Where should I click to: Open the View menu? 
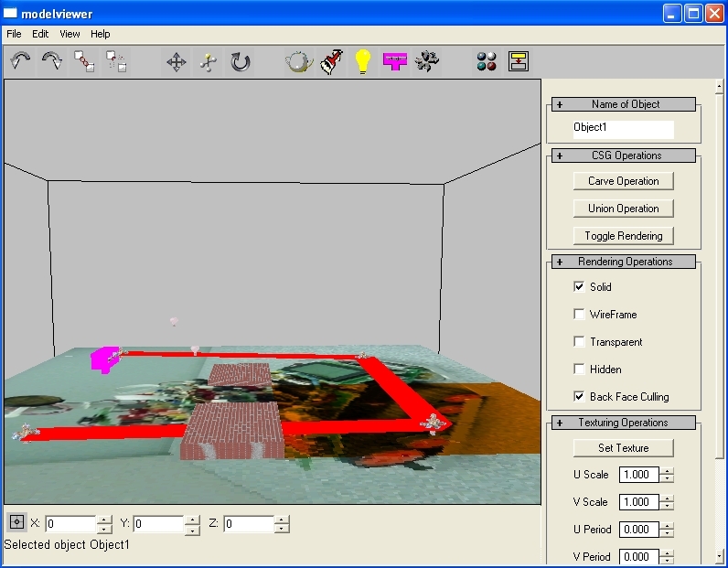point(70,34)
